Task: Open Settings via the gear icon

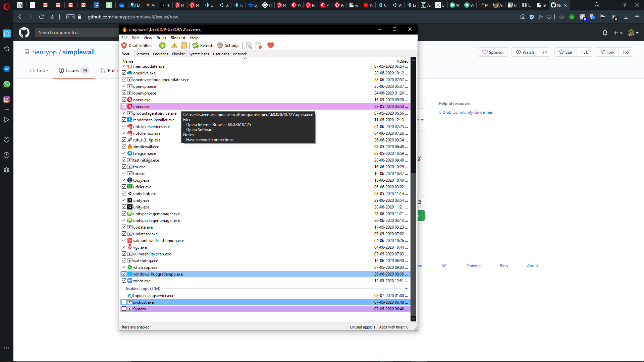Action: tap(220, 45)
